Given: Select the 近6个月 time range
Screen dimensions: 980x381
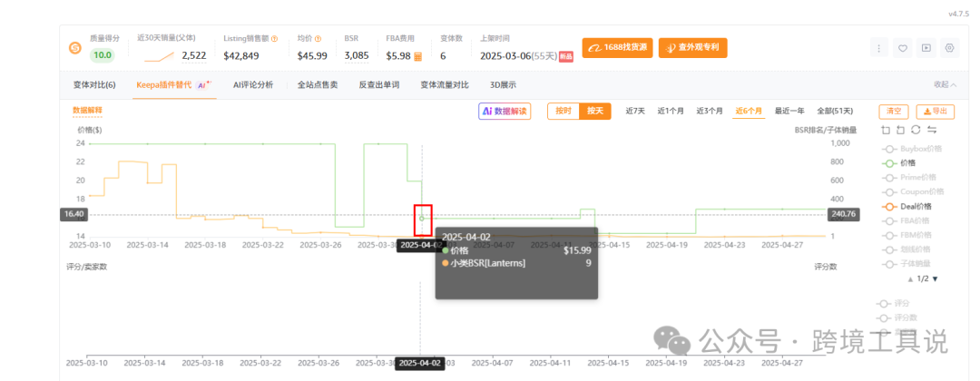Looking at the screenshot, I should [x=749, y=112].
